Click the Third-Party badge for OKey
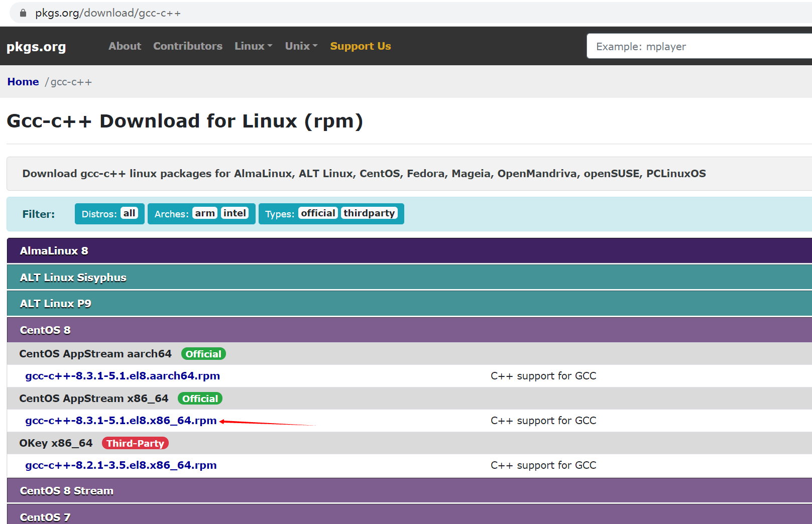812x524 pixels. point(135,443)
